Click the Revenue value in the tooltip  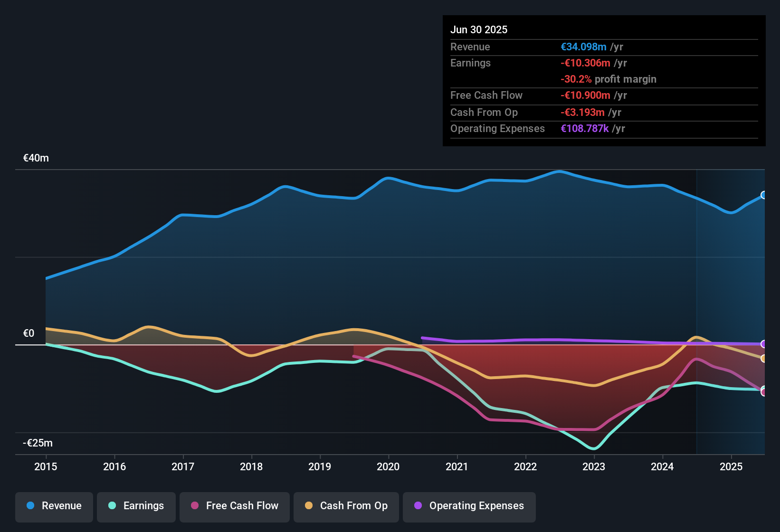[x=583, y=47]
